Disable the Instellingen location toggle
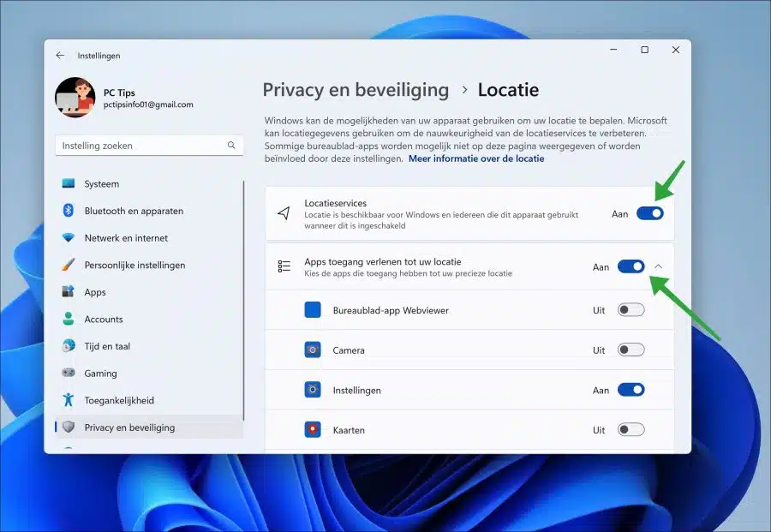 click(x=631, y=390)
